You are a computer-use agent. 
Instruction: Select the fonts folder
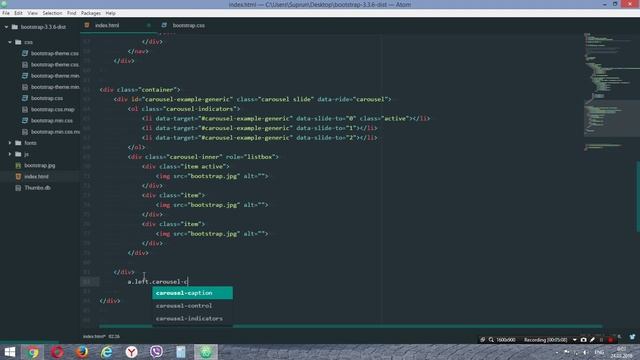point(30,143)
